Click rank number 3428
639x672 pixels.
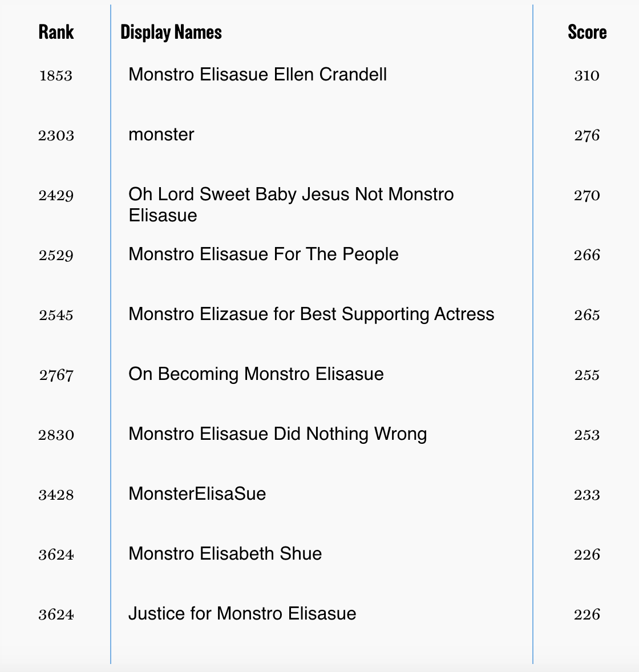click(56, 495)
